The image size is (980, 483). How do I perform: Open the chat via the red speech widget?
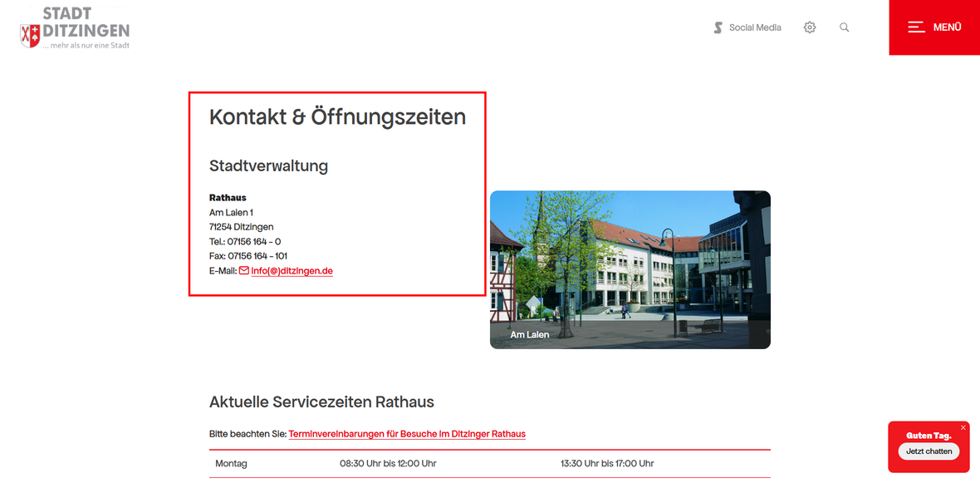(x=929, y=451)
